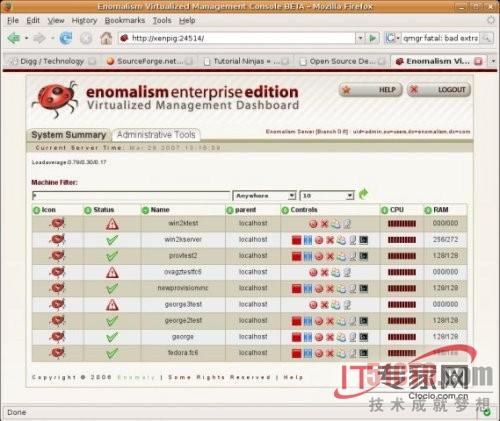Sort by parent using green header icon
This screenshot has width=500, height=421.
click(230, 210)
